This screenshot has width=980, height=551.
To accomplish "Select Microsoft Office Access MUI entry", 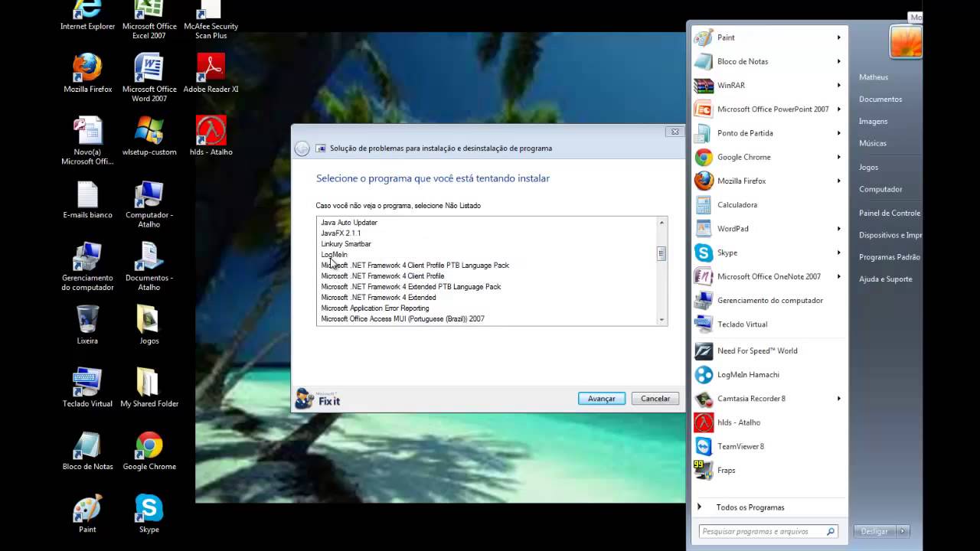I will point(403,319).
